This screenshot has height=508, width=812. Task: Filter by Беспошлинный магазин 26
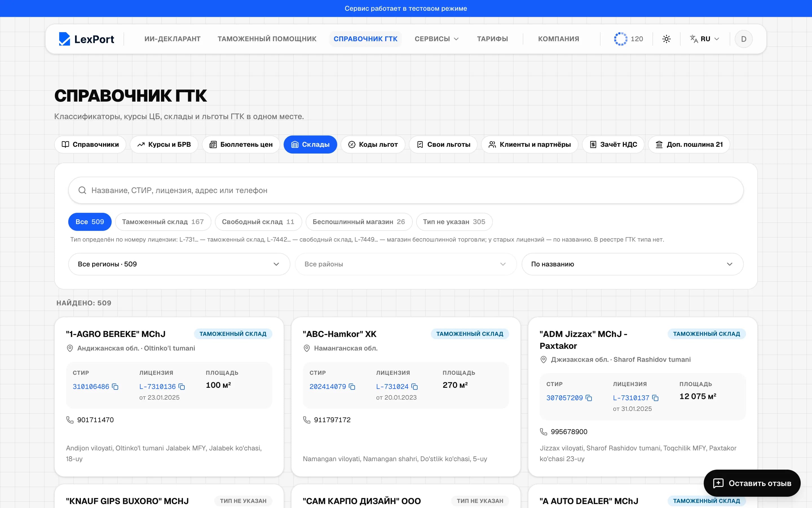pos(359,222)
